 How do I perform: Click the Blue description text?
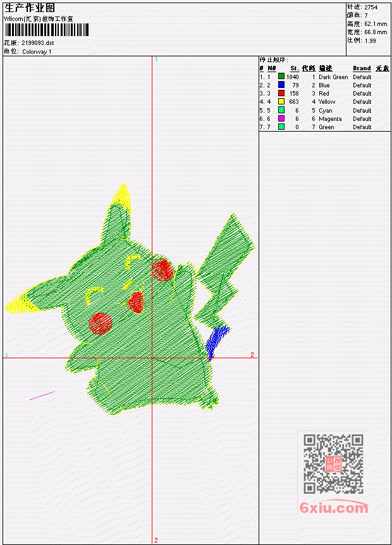tap(324, 85)
